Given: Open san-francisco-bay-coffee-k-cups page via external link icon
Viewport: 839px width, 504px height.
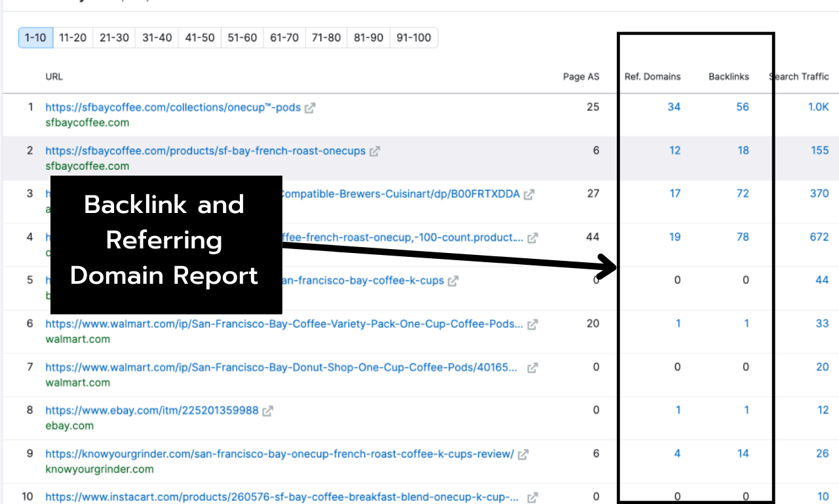Looking at the screenshot, I should 452,280.
